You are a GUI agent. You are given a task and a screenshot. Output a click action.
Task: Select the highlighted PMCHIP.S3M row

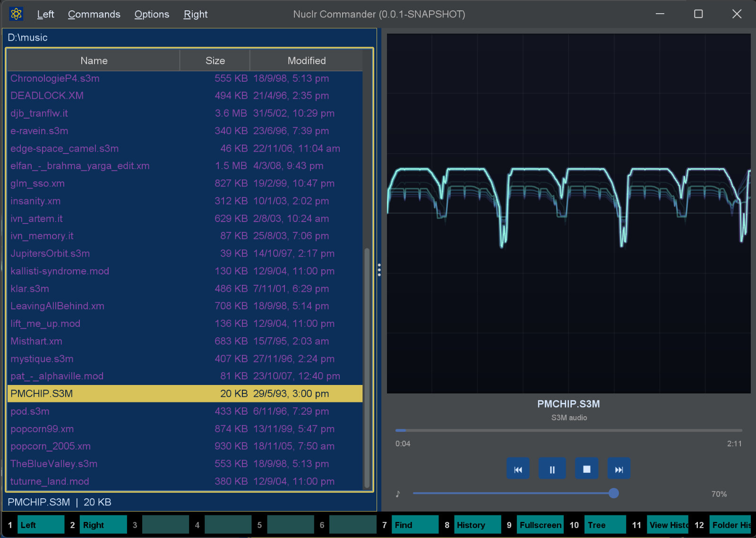click(185, 393)
